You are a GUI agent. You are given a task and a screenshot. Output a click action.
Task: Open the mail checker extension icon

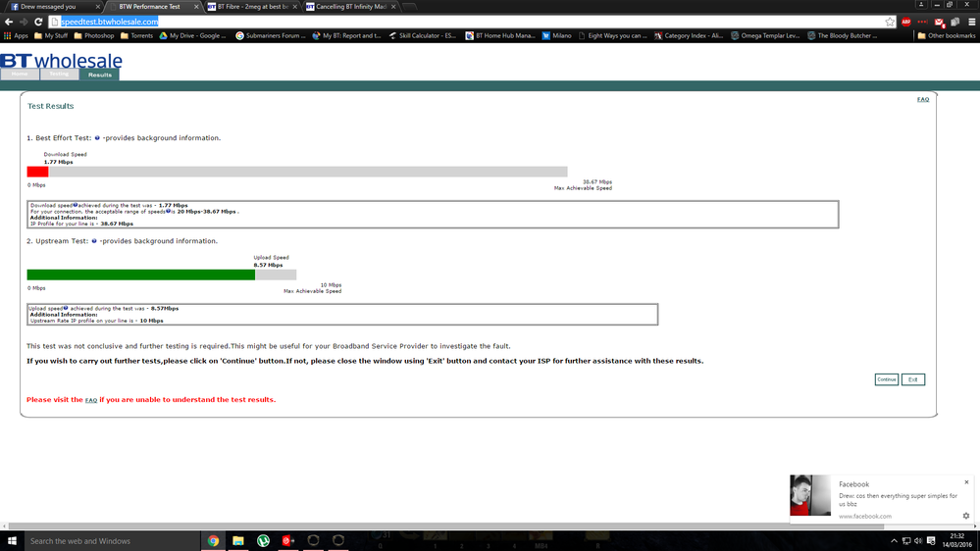pyautogui.click(x=940, y=22)
